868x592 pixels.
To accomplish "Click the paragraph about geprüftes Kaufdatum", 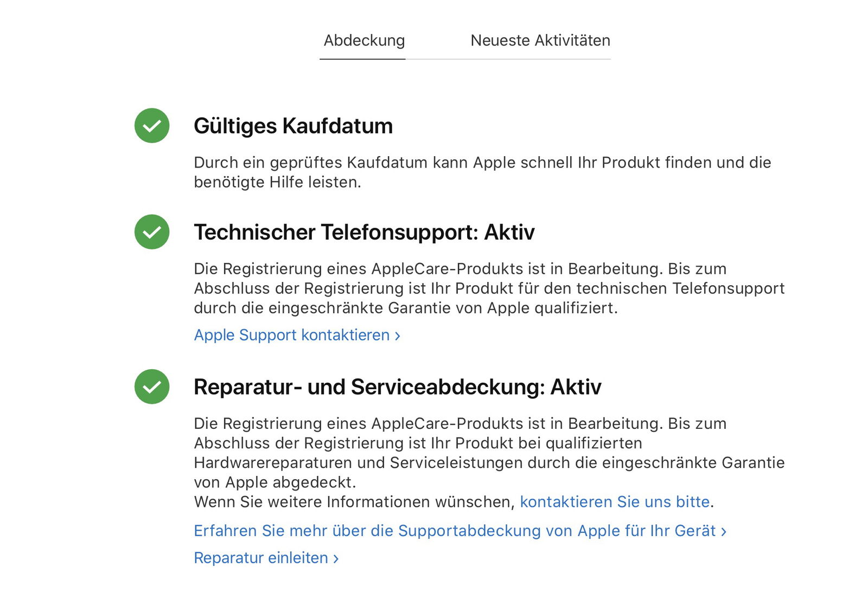I will (x=483, y=172).
